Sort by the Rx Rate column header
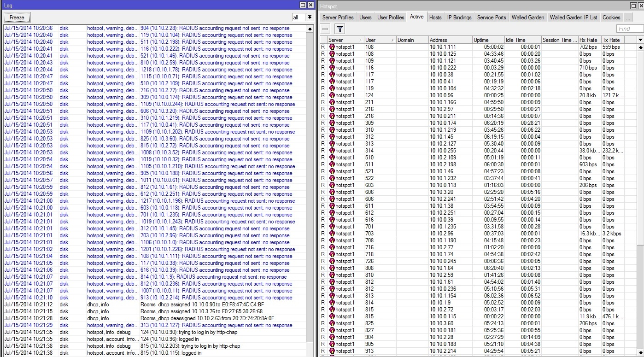The width and height of the screenshot is (644, 357). (589, 40)
